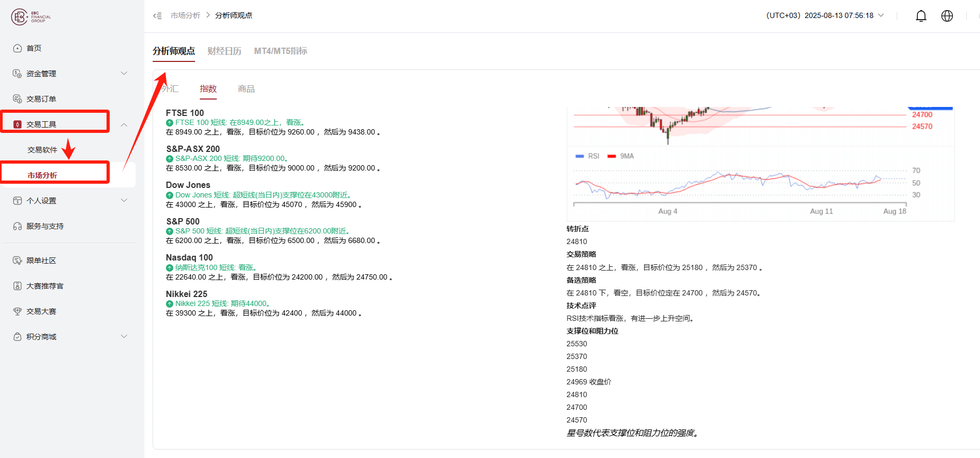Click the Aug 4 date label on chart axis
Viewport: 980px width, 458px height.
[x=668, y=211]
